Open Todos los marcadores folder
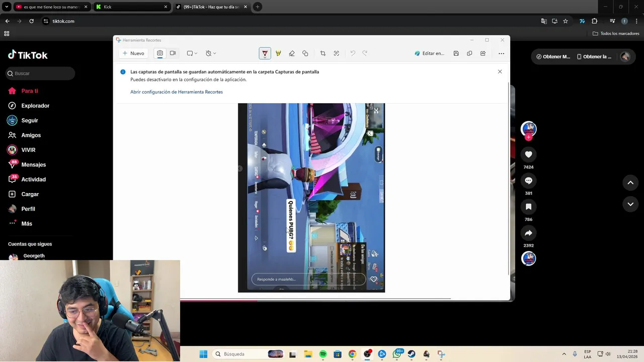 (616, 34)
